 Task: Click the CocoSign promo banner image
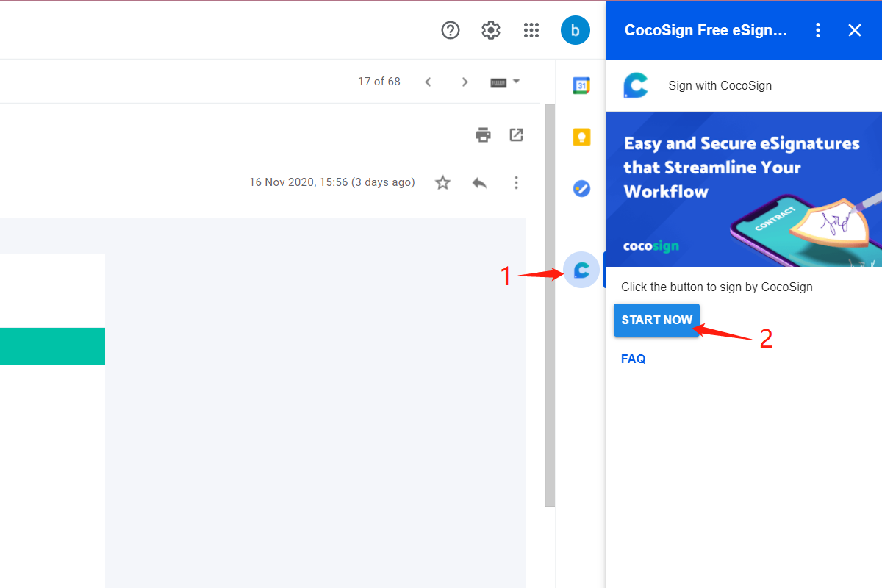coord(744,189)
